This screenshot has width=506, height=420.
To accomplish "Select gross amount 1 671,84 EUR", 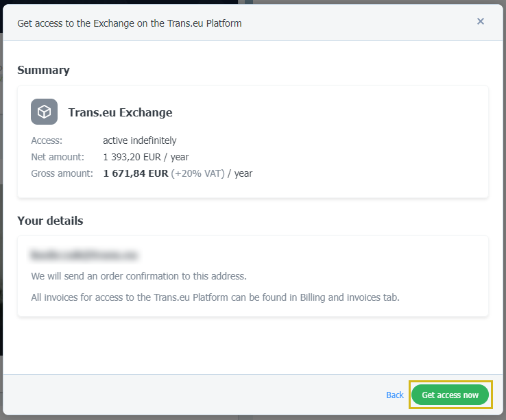I will (x=136, y=173).
